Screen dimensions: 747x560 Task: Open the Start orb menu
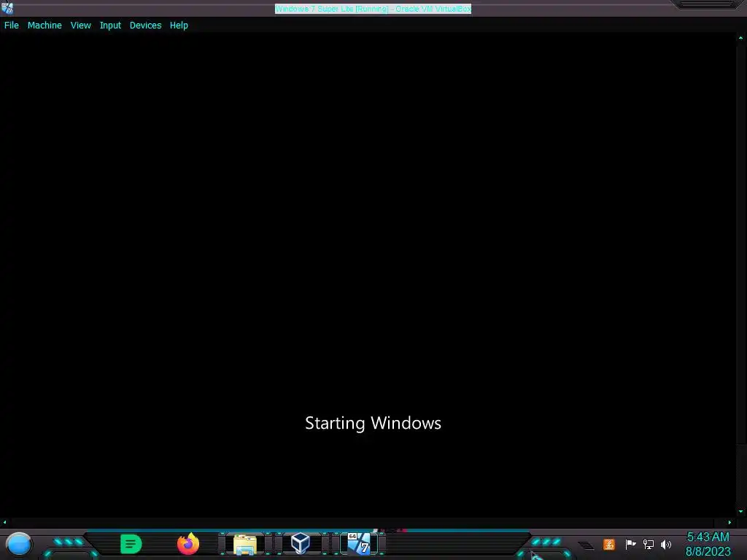click(x=19, y=544)
